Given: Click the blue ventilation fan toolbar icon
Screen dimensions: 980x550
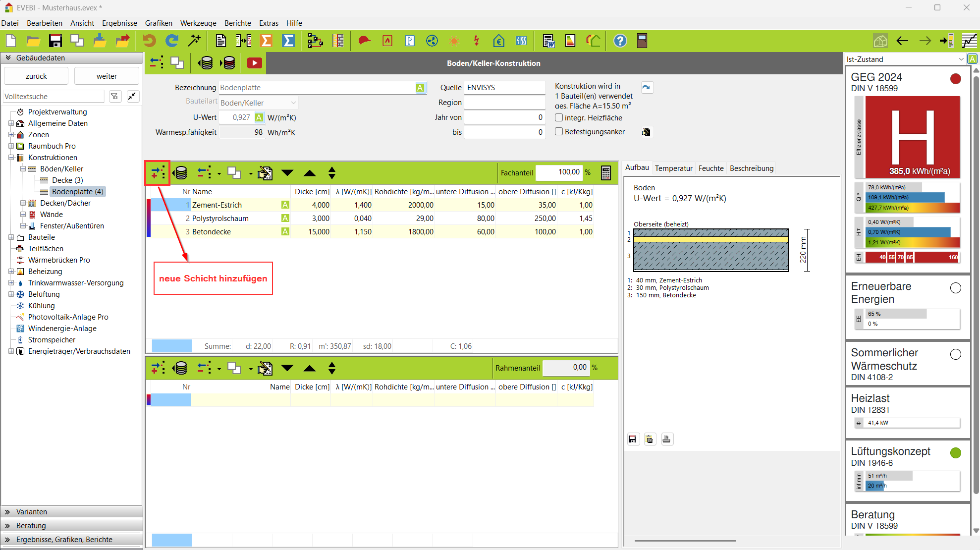Looking at the screenshot, I should [432, 41].
